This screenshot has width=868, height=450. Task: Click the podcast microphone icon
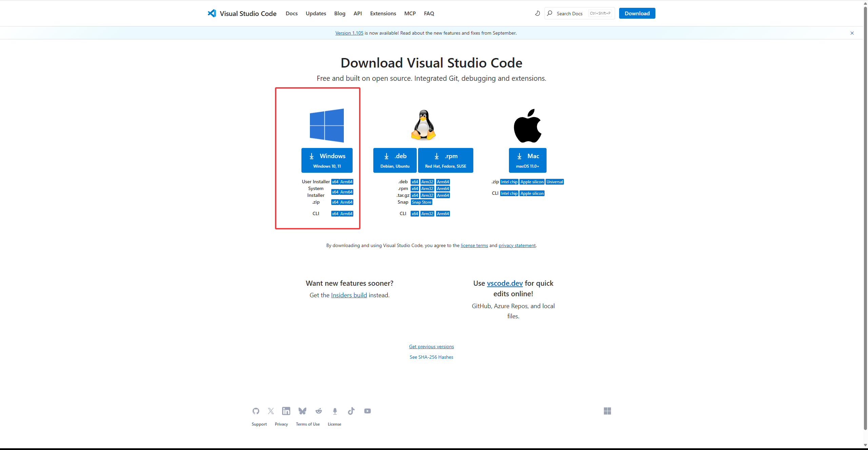335,411
